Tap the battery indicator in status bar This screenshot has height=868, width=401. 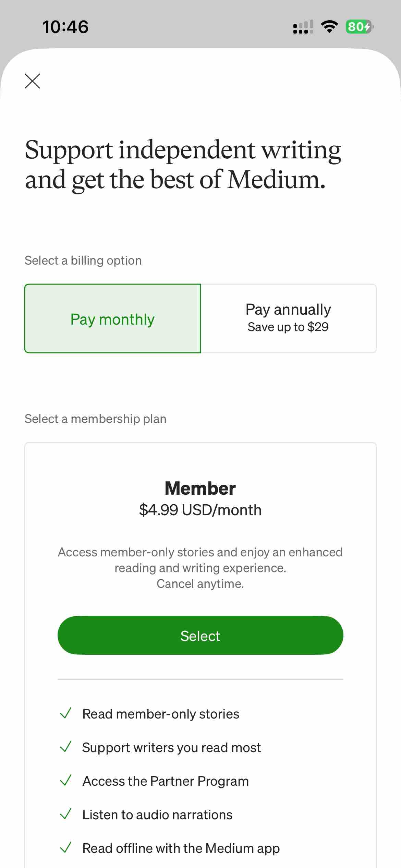[x=359, y=26]
